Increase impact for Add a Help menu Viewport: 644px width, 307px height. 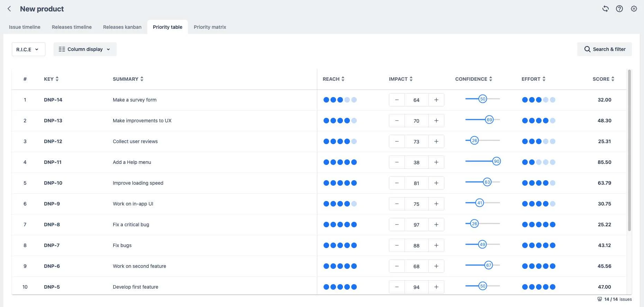click(x=436, y=162)
